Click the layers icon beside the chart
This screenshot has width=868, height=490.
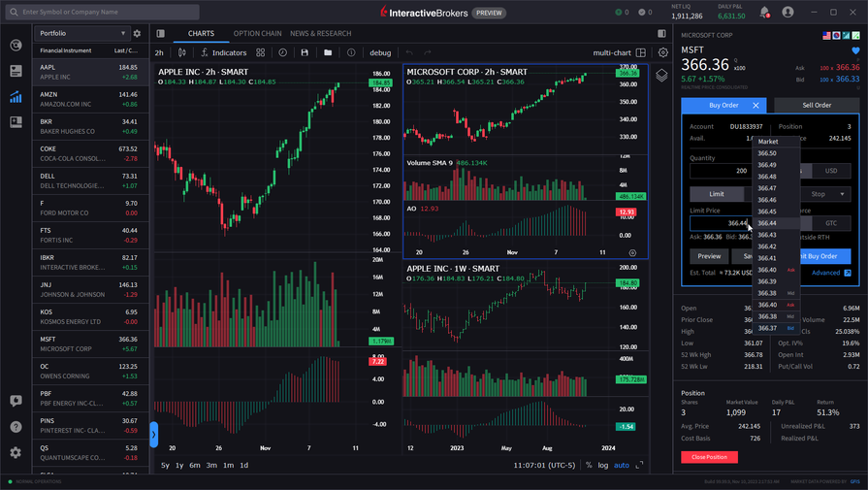662,76
